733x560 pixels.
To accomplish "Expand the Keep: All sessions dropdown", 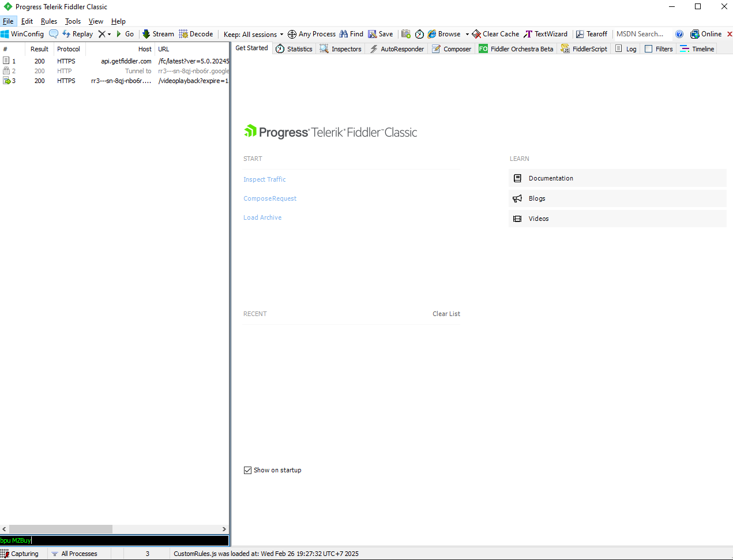I will tap(254, 34).
